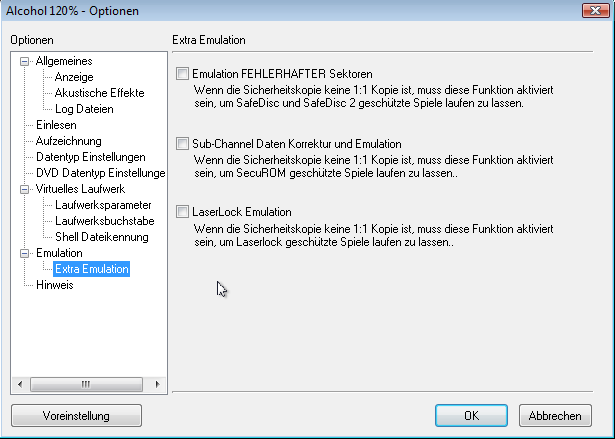Select Datentyp Einstellungen

click(91, 157)
